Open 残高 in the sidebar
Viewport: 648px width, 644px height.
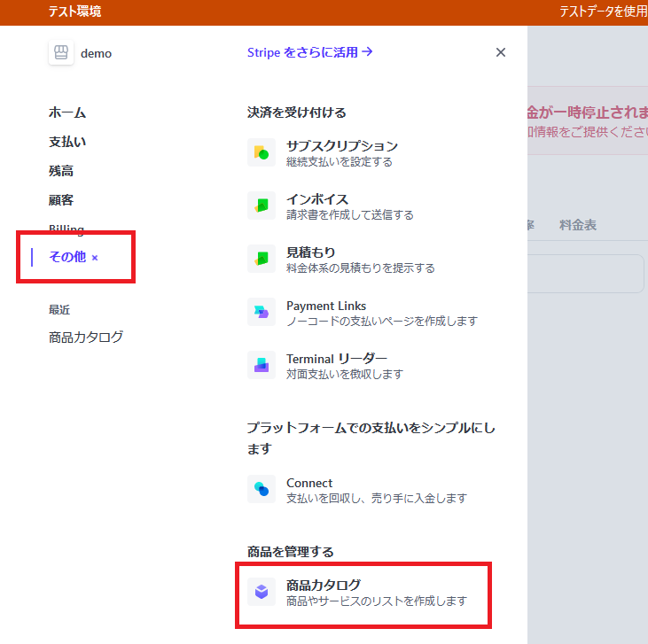(61, 171)
